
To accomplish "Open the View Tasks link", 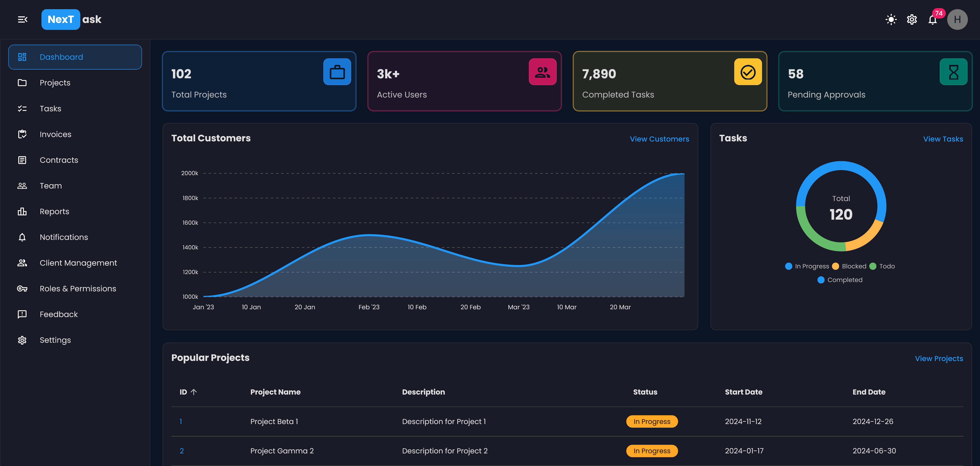I will pos(943,139).
